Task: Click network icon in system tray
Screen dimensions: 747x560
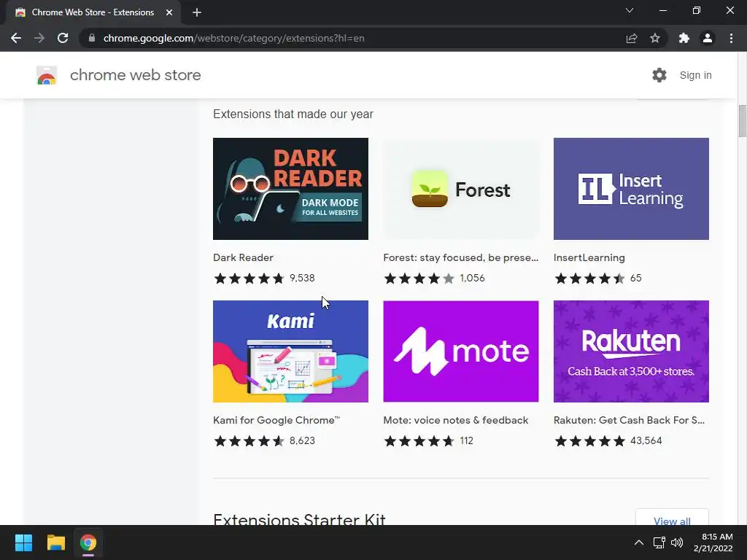Action: click(x=659, y=542)
